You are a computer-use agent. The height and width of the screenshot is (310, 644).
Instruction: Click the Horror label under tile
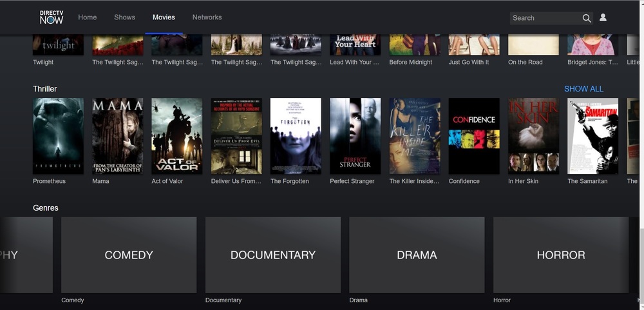502,300
